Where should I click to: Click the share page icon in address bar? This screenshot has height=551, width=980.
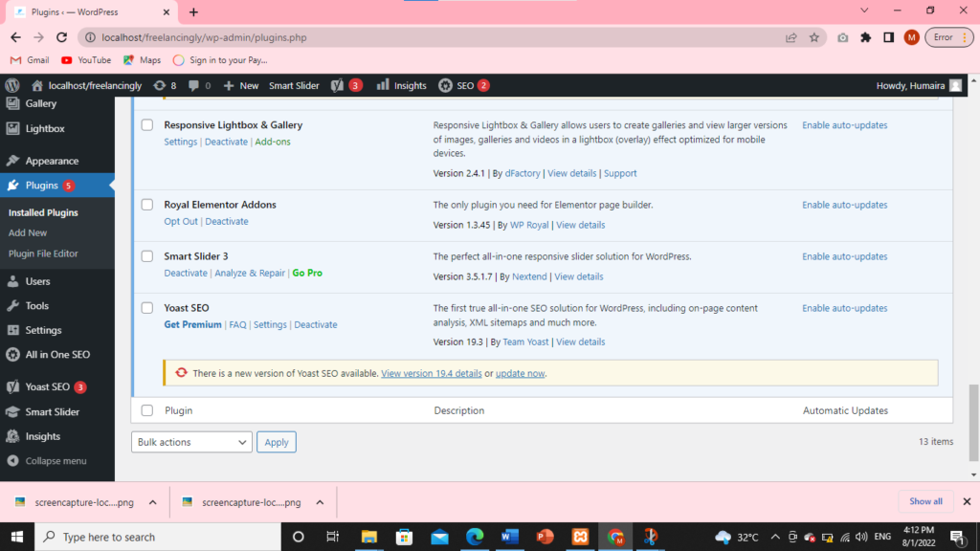791,37
